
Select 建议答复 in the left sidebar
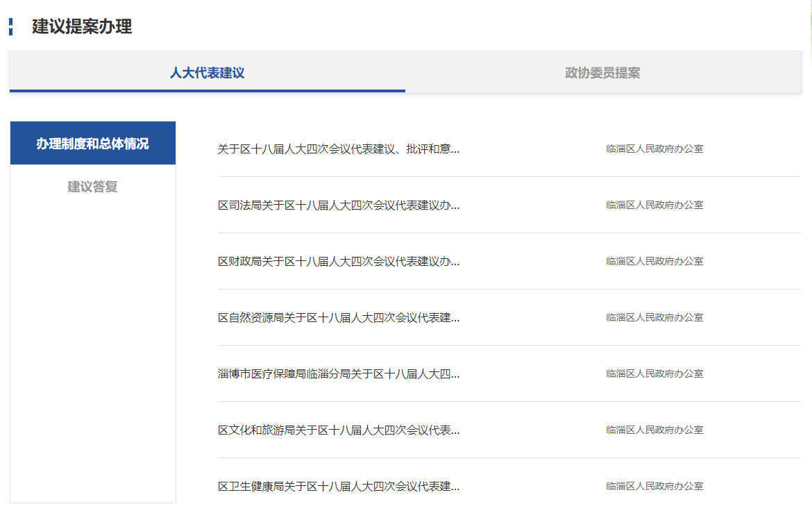coord(92,187)
